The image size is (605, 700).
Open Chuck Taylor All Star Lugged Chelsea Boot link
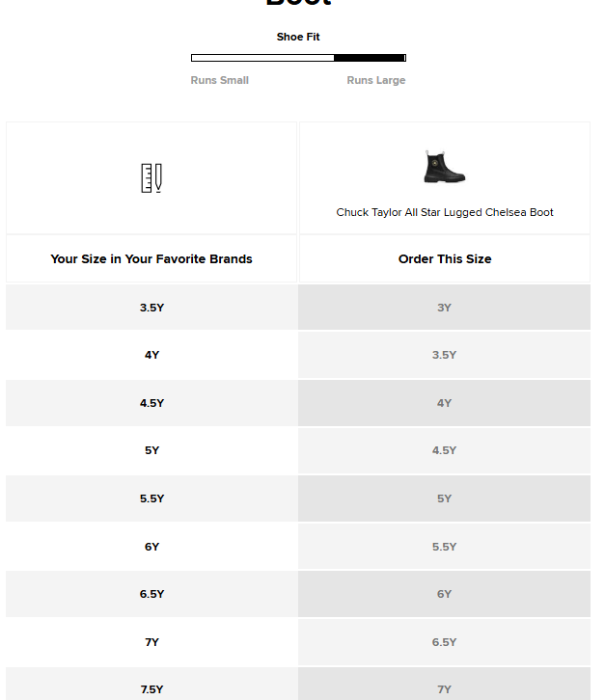(444, 212)
